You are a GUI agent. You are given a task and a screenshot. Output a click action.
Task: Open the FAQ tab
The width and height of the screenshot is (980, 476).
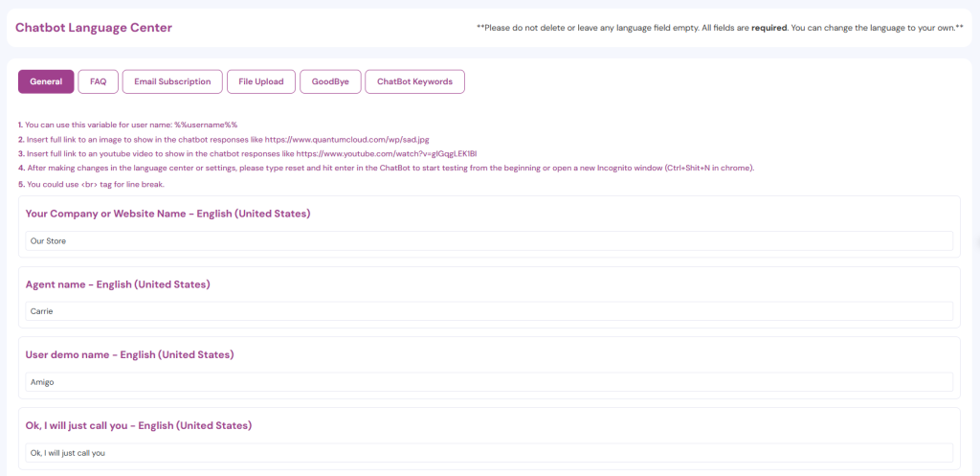(98, 81)
